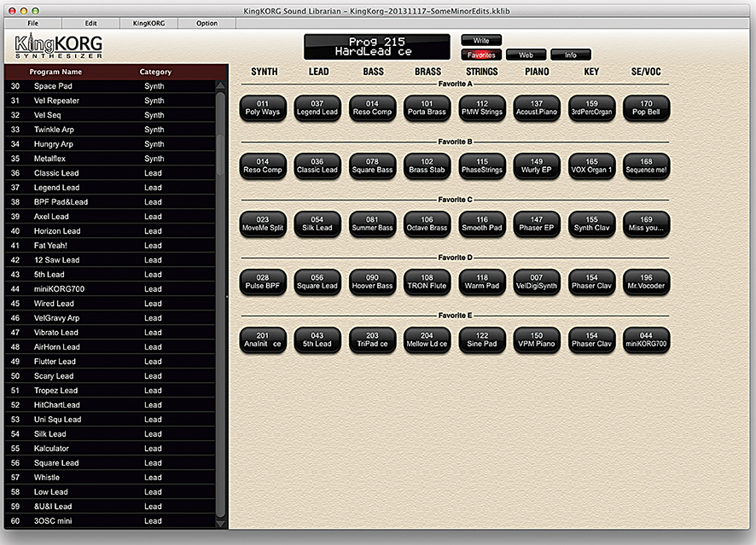Select favorite 147 Phaser EP
The width and height of the screenshot is (756, 545).
[x=537, y=223]
